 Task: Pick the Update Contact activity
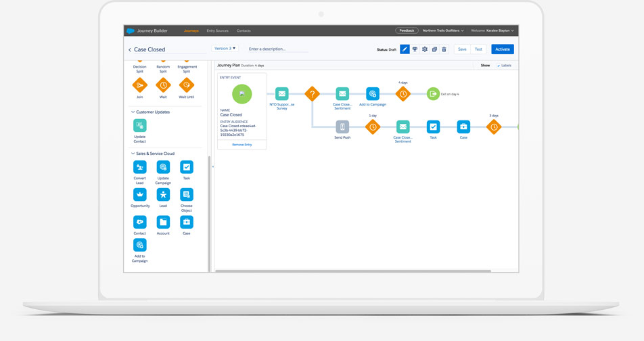click(139, 126)
